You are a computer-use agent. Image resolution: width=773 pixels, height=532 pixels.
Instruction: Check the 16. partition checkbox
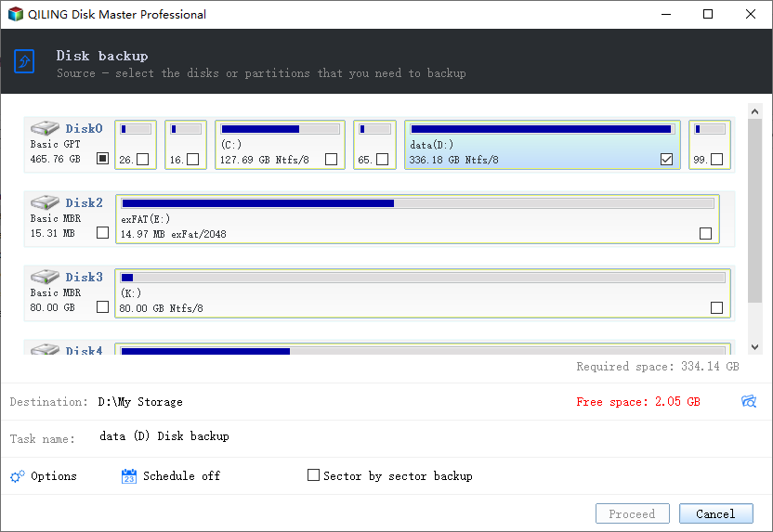click(x=193, y=160)
